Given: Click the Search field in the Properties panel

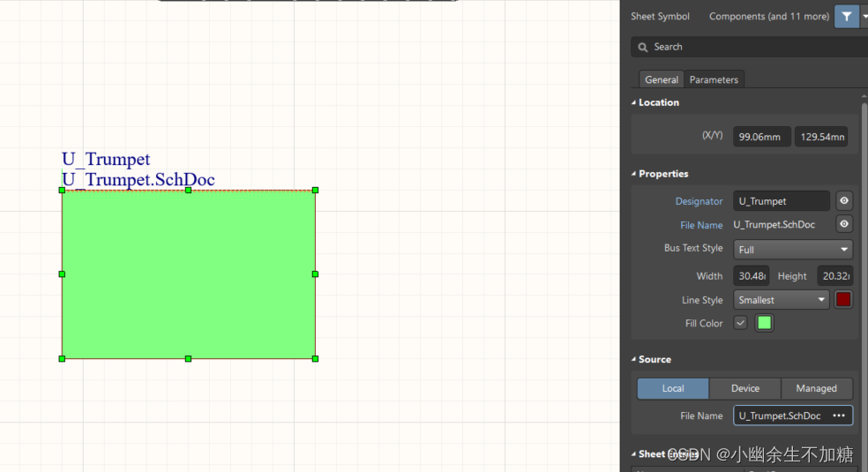Looking at the screenshot, I should point(749,47).
